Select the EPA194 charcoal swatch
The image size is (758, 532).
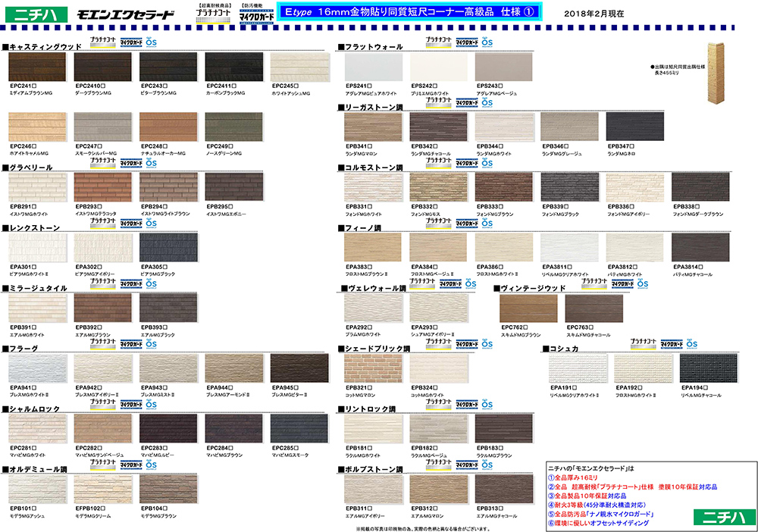point(709,368)
